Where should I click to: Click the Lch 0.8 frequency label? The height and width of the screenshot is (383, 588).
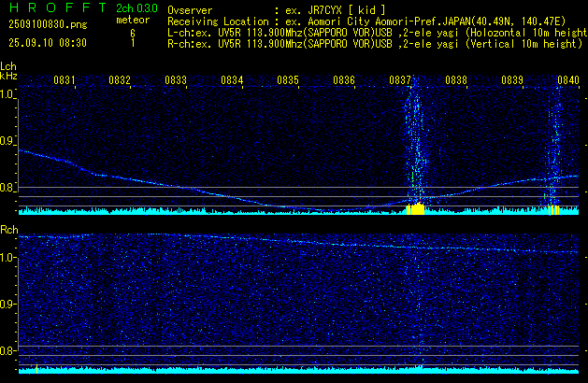click(x=7, y=188)
